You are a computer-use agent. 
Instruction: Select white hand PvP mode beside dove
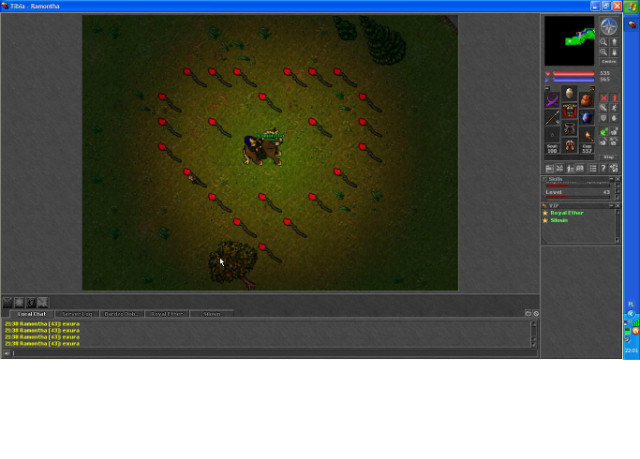tap(614, 131)
